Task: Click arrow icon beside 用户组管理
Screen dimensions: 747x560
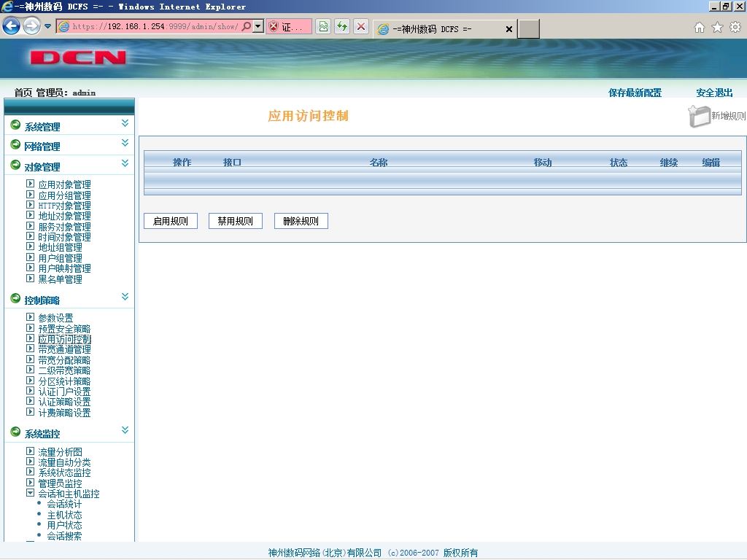Action: click(30, 257)
